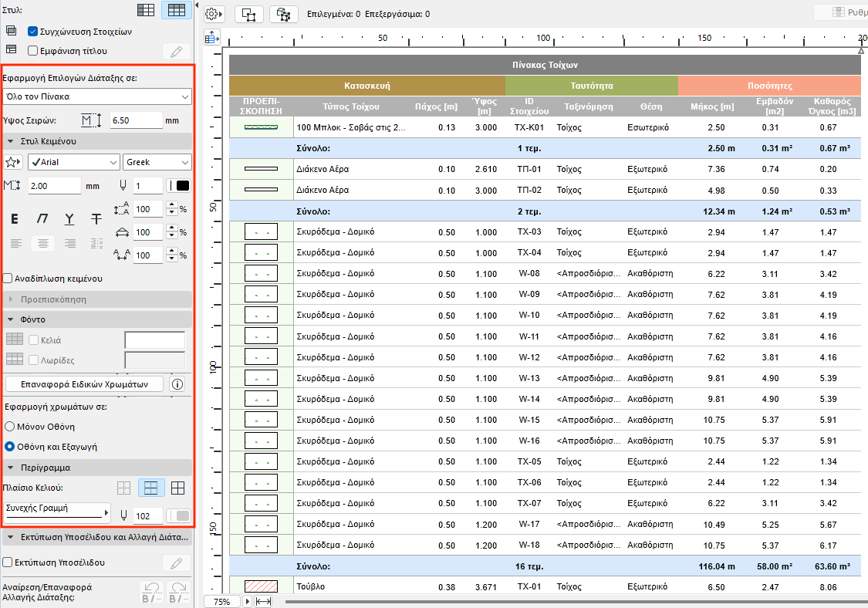Toggle italic text formatting
Viewport: 868px width, 608px height.
coord(42,219)
